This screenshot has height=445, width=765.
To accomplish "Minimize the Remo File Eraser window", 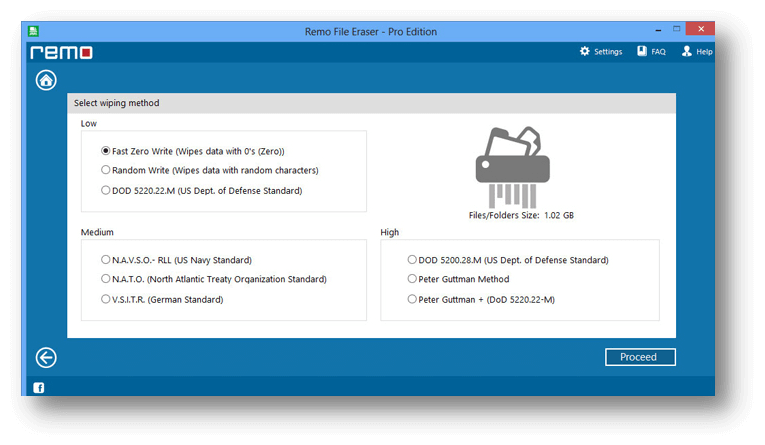I will 658,30.
